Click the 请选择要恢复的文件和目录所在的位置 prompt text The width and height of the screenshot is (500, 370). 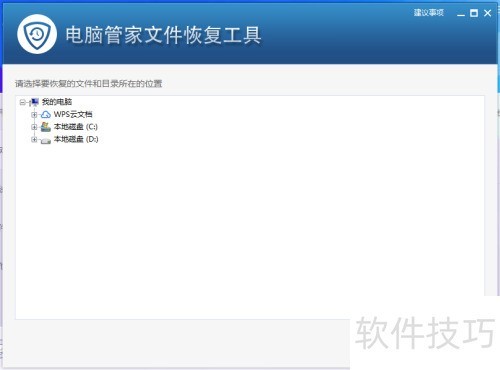(88, 83)
